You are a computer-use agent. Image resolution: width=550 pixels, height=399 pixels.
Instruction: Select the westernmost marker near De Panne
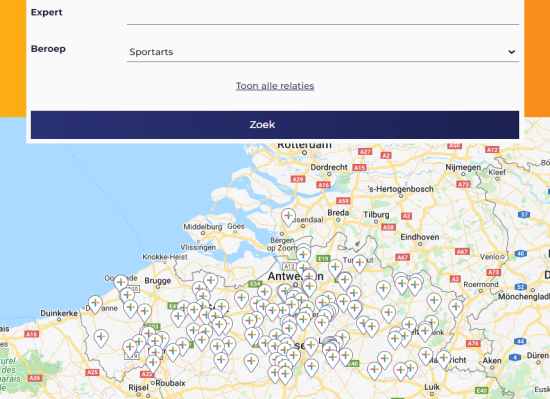95,304
